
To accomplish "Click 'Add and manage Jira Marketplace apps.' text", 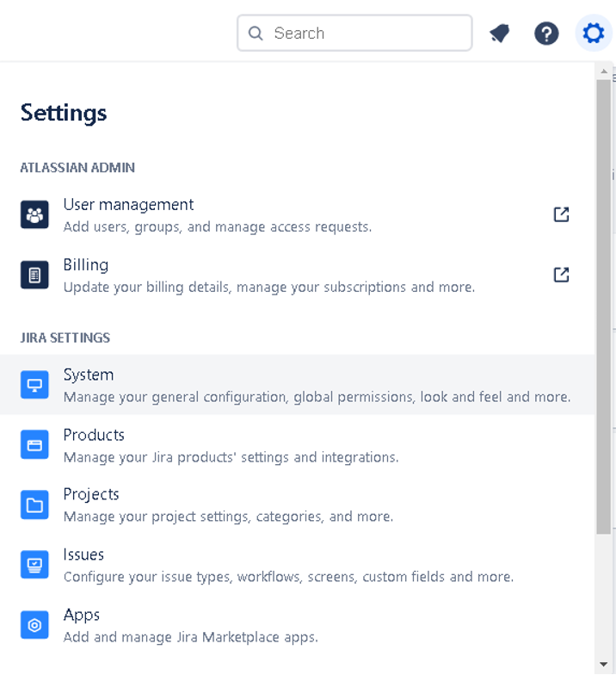I will click(x=191, y=637).
